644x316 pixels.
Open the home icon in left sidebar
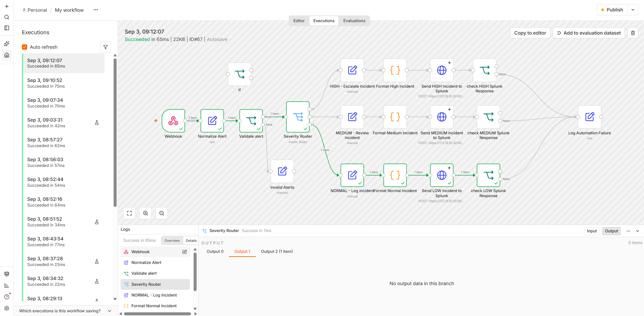[7, 55]
